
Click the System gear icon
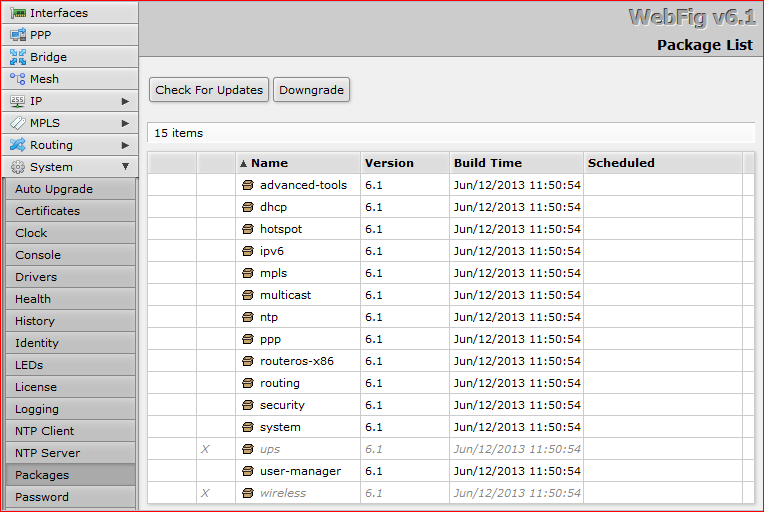18,167
